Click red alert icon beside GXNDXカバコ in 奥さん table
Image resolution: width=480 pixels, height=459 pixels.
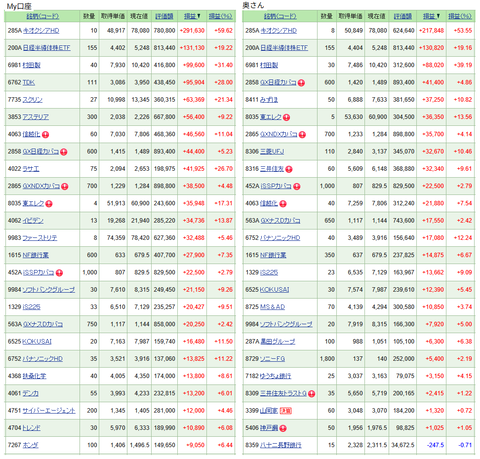click(x=302, y=135)
